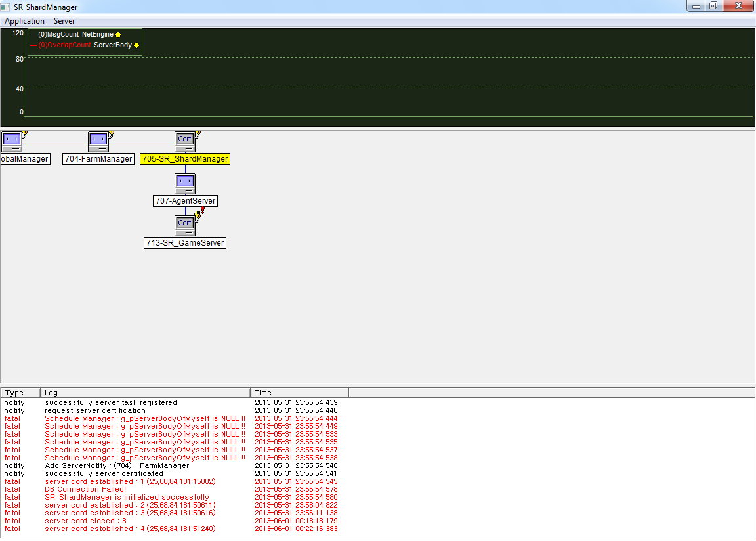Select the 707-AgentServer computer icon
This screenshot has height=541, width=756.
(x=185, y=183)
